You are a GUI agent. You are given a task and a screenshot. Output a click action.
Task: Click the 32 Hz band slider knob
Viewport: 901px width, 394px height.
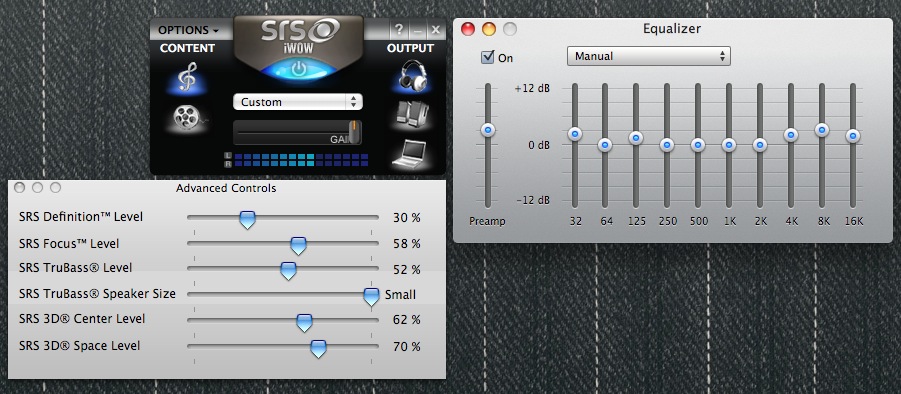click(x=575, y=134)
